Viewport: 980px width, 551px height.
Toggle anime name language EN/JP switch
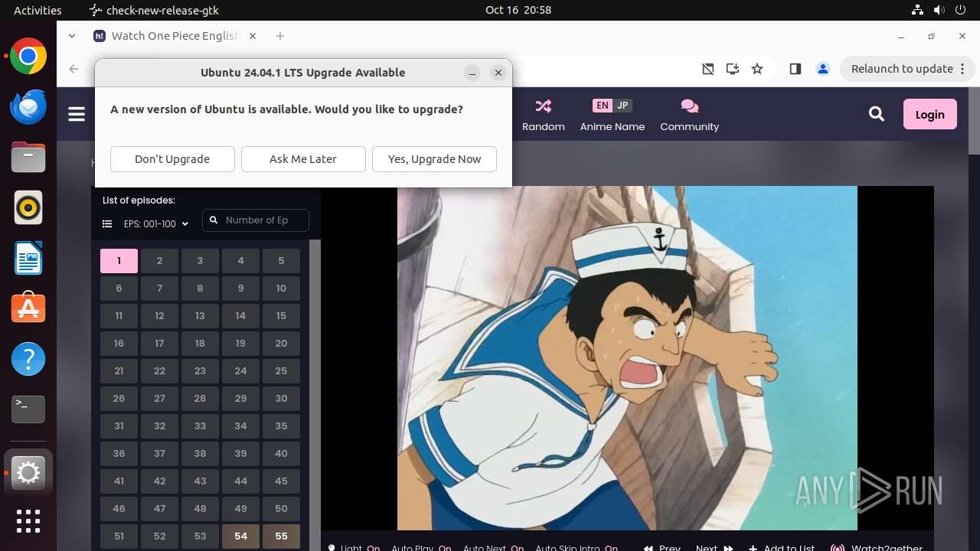click(x=612, y=106)
